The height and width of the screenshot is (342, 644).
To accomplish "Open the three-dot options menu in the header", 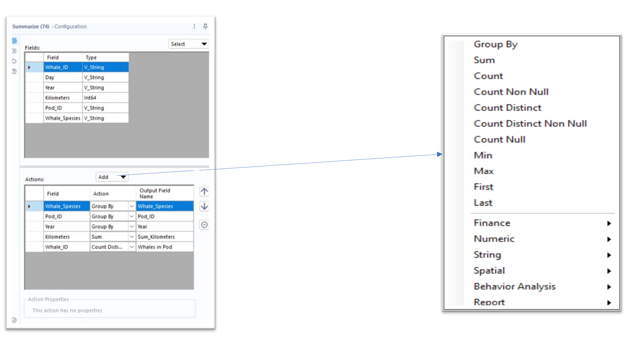I will (x=194, y=26).
